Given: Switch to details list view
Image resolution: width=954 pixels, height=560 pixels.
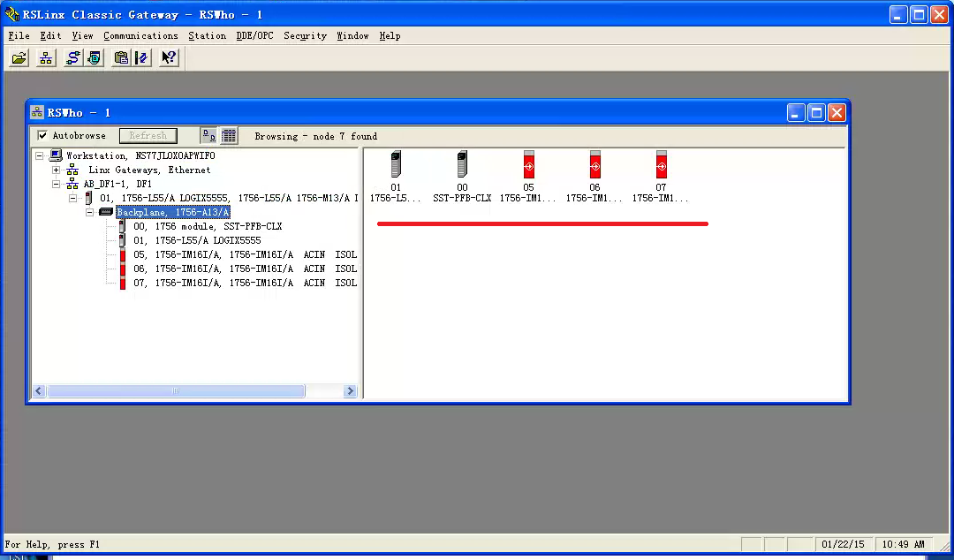Looking at the screenshot, I should [229, 136].
